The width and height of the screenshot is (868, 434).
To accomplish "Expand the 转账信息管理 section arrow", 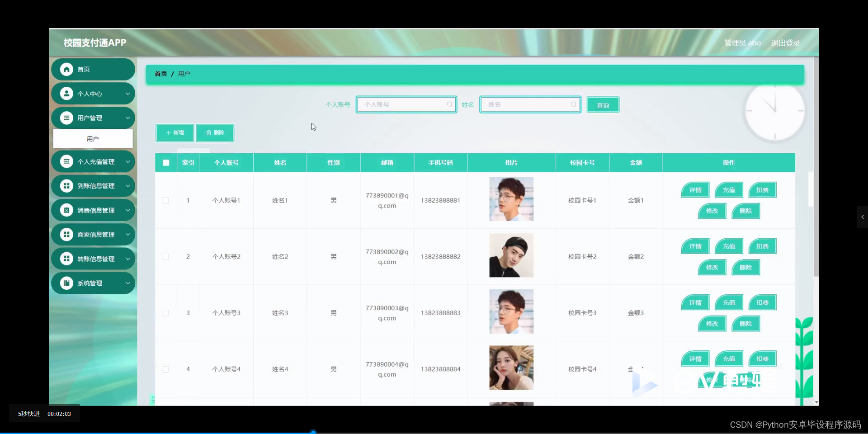I will tap(128, 258).
